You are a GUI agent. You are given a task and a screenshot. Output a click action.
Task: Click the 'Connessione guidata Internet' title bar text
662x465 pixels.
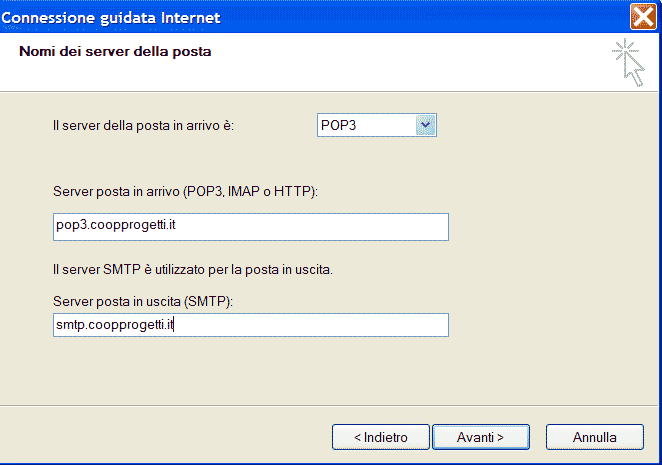pos(111,18)
